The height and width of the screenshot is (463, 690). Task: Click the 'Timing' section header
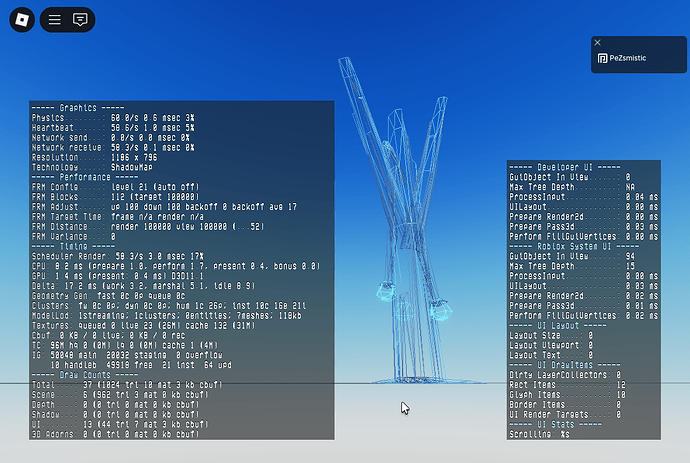point(73,246)
